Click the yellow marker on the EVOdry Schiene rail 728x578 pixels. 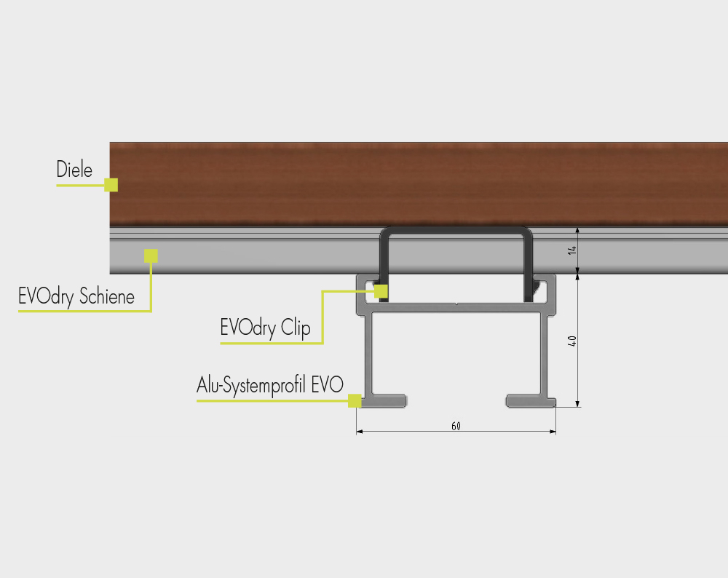tap(151, 256)
